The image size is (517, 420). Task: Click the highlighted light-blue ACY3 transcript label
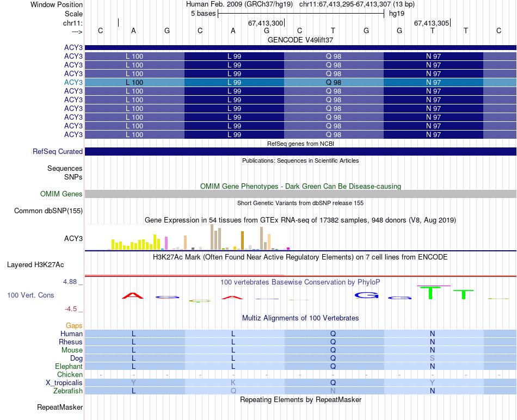73,82
